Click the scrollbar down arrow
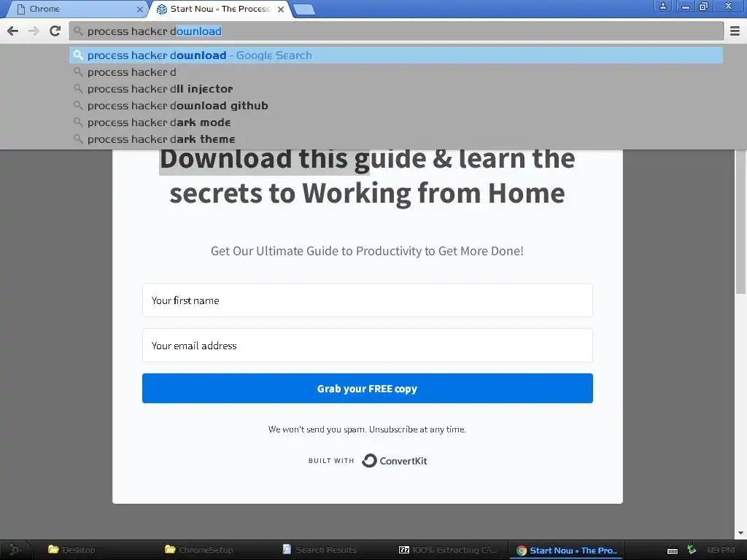 741,533
